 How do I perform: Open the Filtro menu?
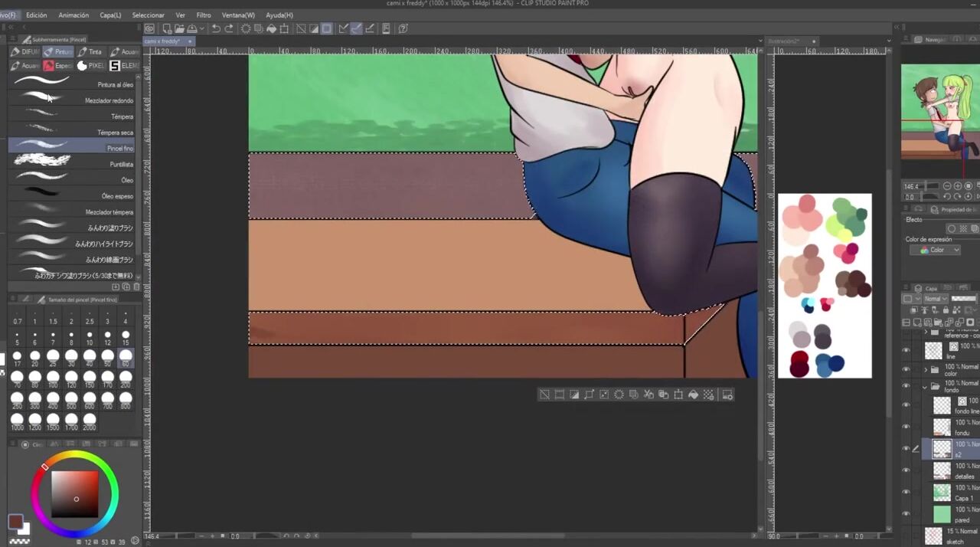(204, 15)
